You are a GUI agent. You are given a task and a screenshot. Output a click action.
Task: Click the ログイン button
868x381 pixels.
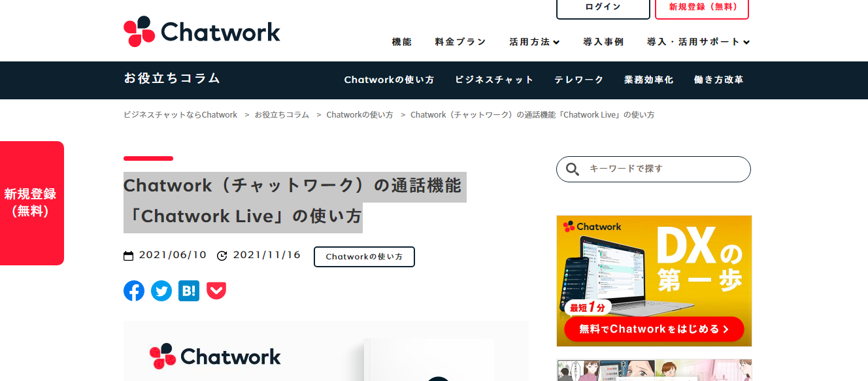(603, 7)
